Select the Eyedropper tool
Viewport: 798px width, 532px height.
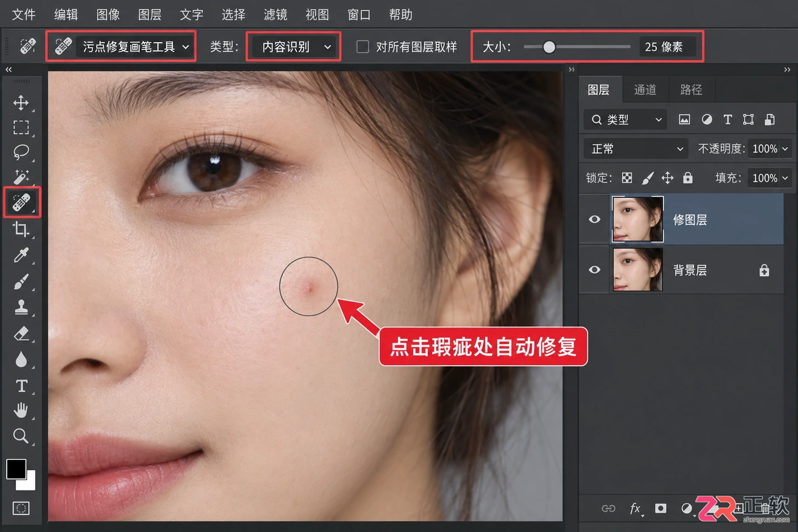coord(21,255)
